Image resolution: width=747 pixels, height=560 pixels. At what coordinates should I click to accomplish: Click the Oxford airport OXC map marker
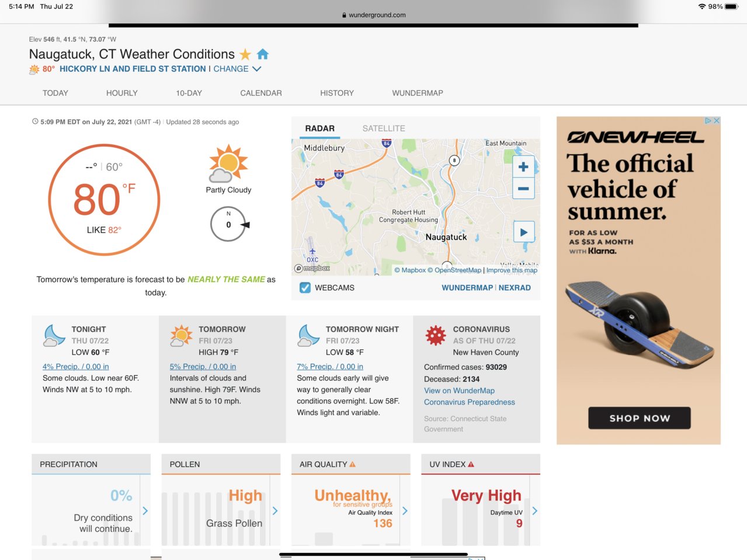pos(312,255)
